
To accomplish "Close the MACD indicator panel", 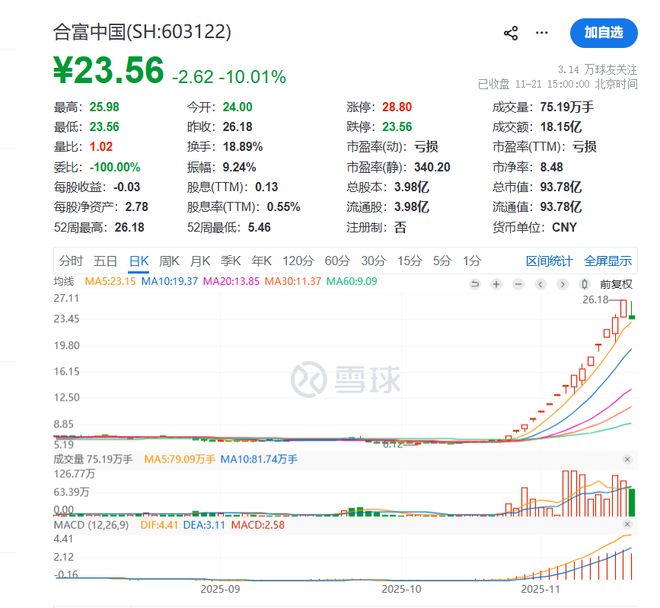I will point(627,524).
